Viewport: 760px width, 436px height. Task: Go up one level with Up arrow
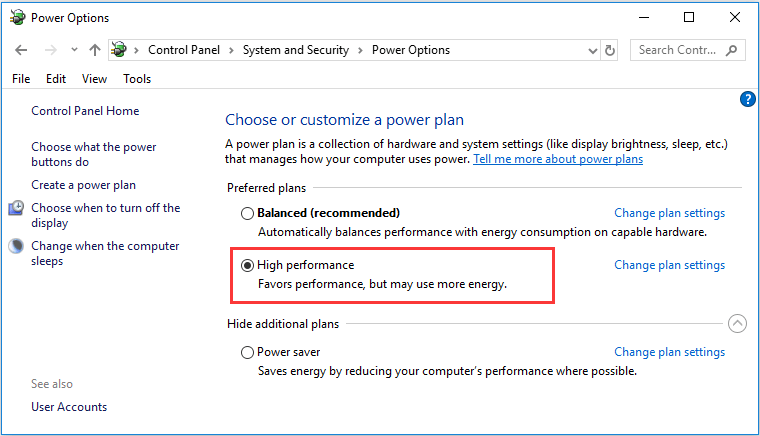[x=95, y=50]
